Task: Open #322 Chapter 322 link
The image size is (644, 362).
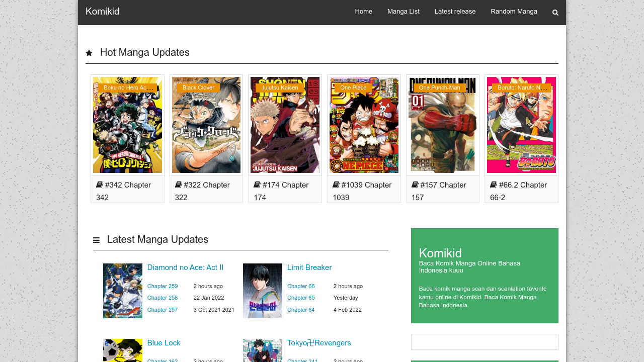Action: (202, 191)
